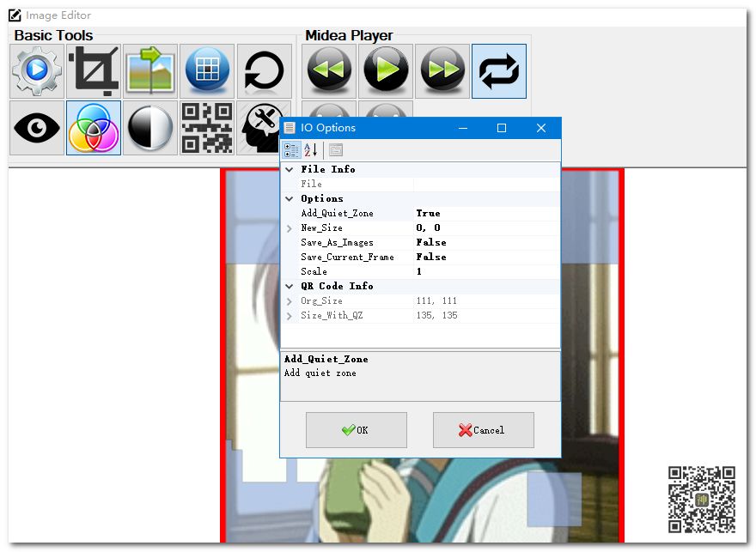Toggle the black eye view tool
756x552 pixels.
pyautogui.click(x=37, y=128)
